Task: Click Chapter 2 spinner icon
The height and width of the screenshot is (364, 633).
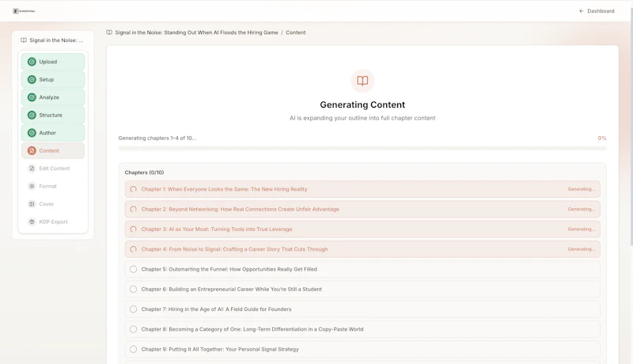Action: [x=133, y=209]
